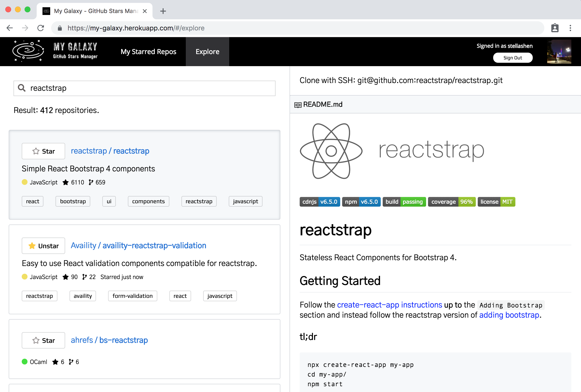Click the search magnifier icon
581x392 pixels.
[x=22, y=88]
